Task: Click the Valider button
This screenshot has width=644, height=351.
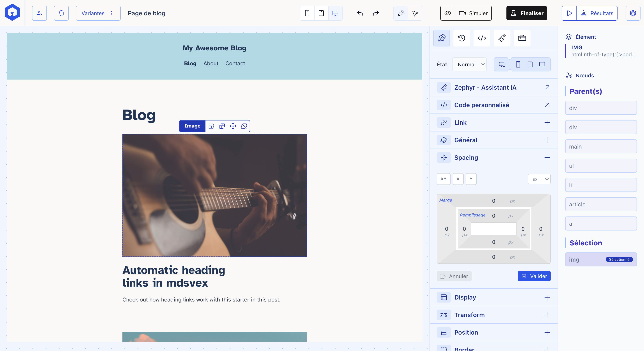Action: pyautogui.click(x=534, y=276)
